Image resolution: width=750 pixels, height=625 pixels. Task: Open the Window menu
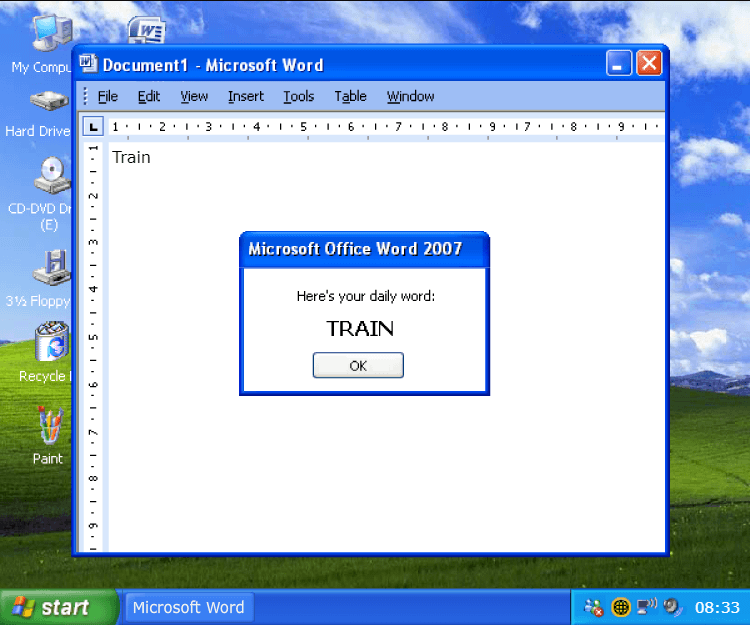click(x=410, y=97)
